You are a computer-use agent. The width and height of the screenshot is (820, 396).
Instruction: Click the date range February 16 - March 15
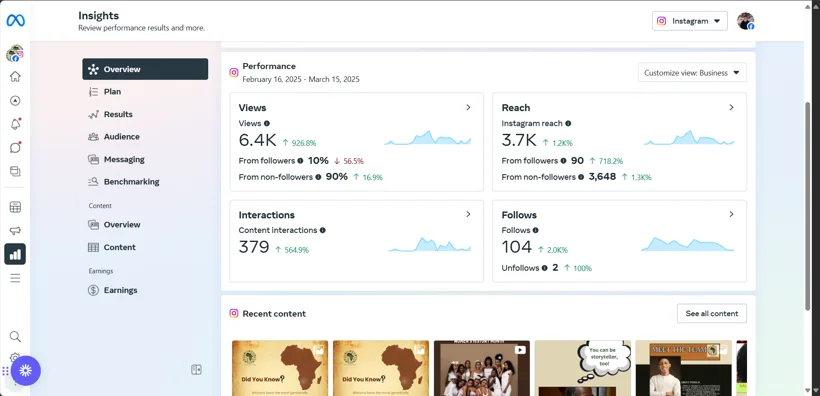(301, 80)
